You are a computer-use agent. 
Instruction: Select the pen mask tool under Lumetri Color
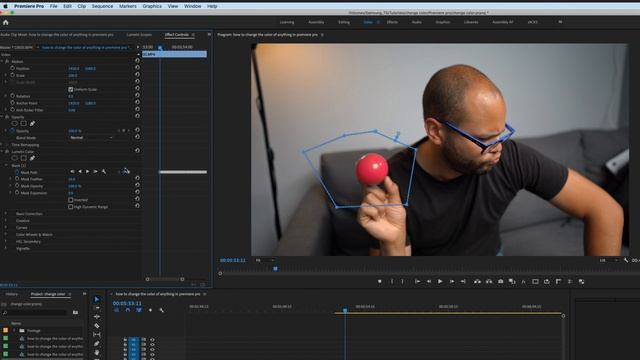point(32,158)
